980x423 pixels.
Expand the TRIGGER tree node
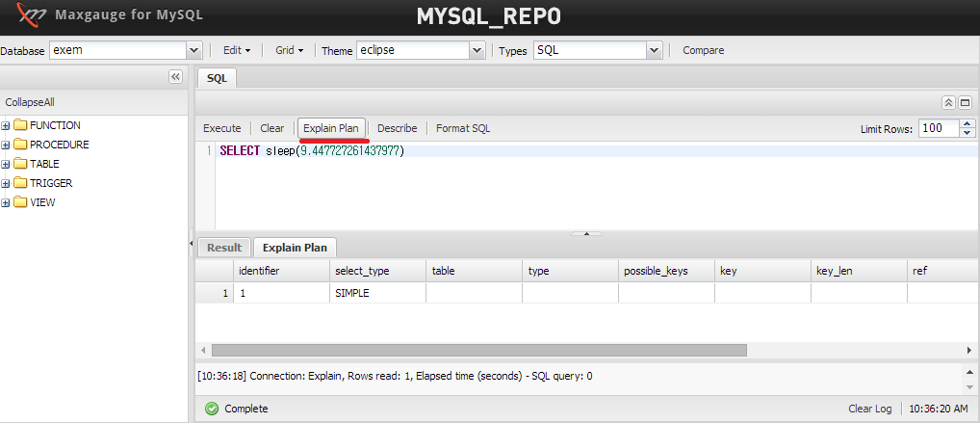click(6, 184)
